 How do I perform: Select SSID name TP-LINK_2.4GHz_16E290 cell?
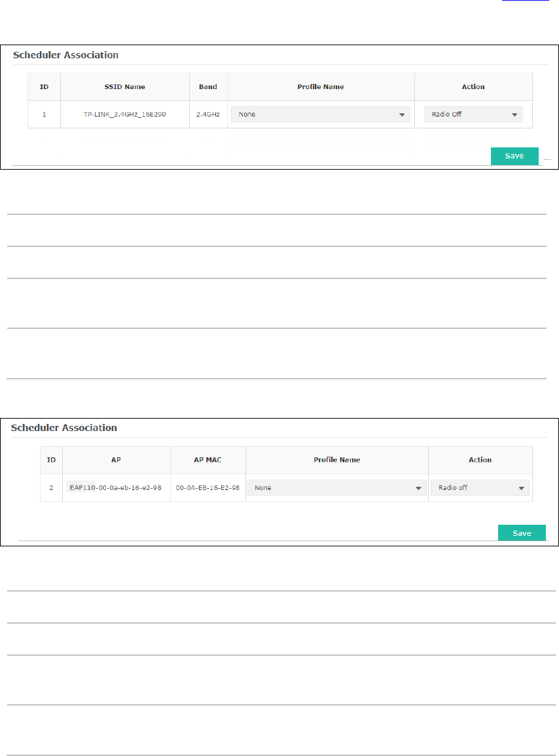[x=125, y=114]
